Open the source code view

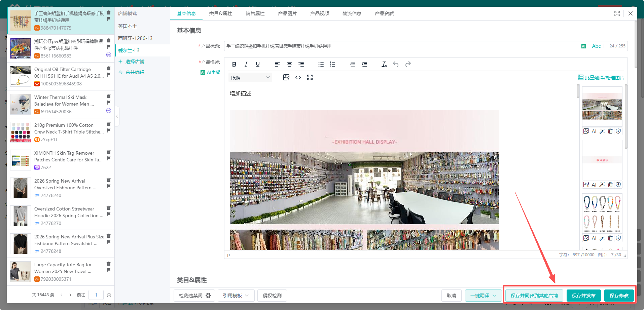[x=298, y=77]
